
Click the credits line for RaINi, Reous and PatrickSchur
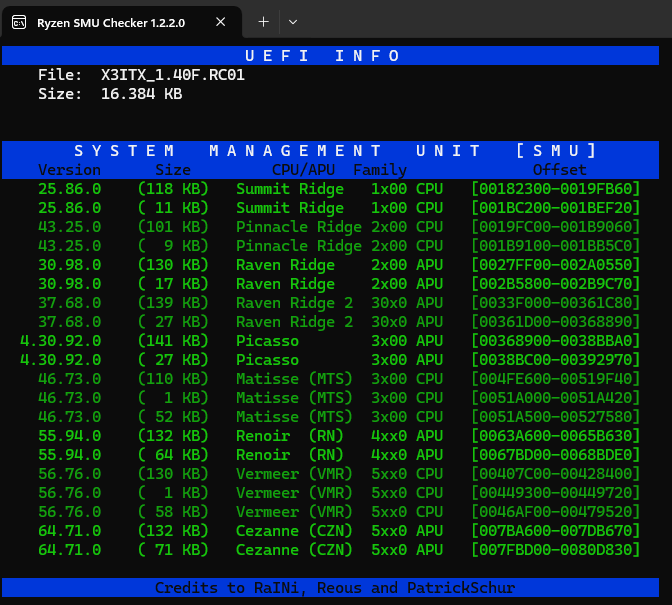tap(335, 587)
